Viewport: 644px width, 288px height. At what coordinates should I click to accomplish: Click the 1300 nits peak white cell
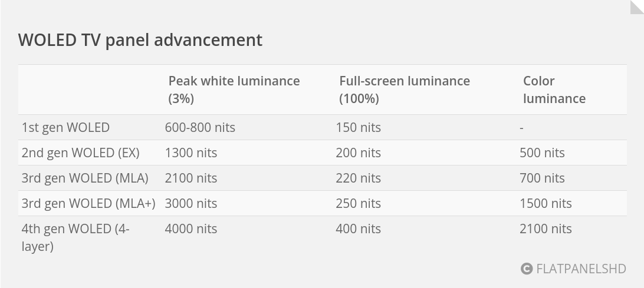191,153
